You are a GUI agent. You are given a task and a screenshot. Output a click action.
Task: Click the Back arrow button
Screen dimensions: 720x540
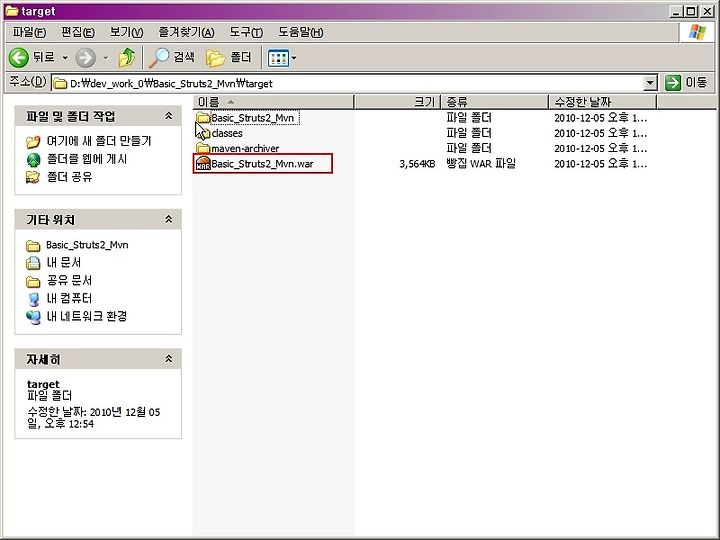pyautogui.click(x=19, y=57)
